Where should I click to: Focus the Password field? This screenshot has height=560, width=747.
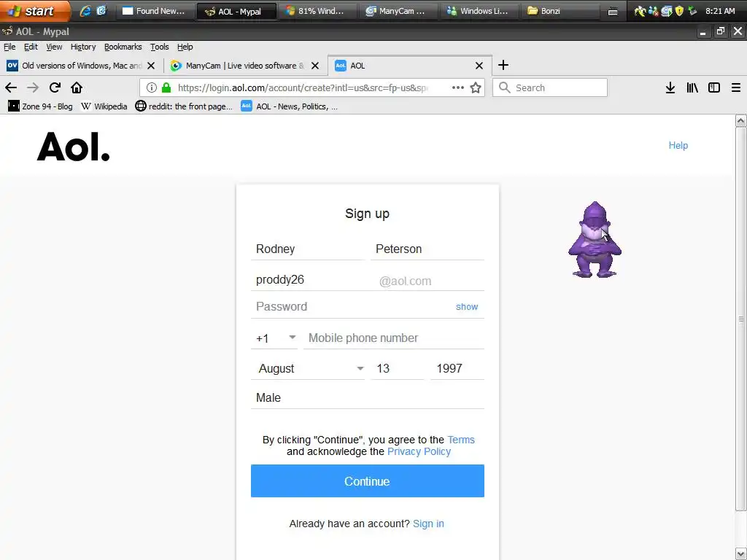coord(352,307)
